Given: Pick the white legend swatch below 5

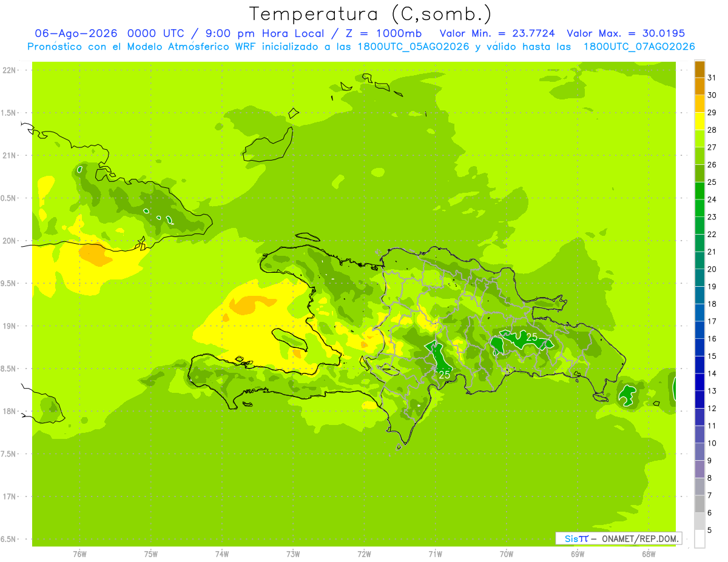Looking at the screenshot, I should tap(699, 538).
